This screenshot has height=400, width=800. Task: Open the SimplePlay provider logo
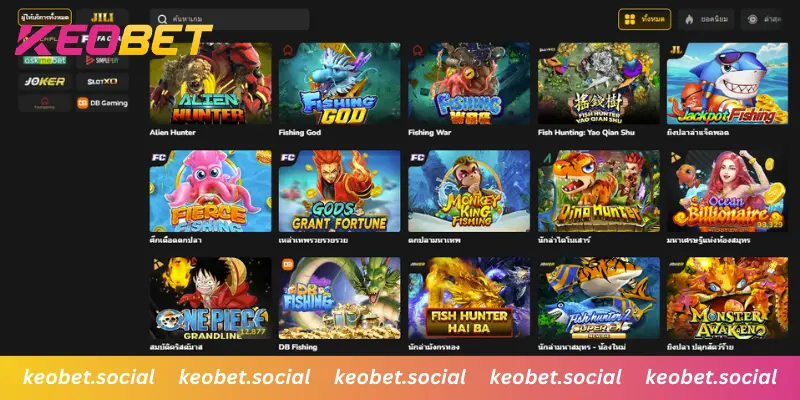(x=103, y=60)
